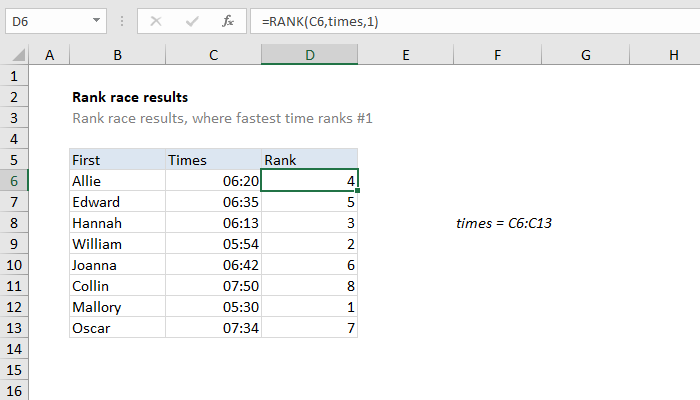Open the Insert Function fx dialog
The height and width of the screenshot is (400, 700).
coord(228,21)
